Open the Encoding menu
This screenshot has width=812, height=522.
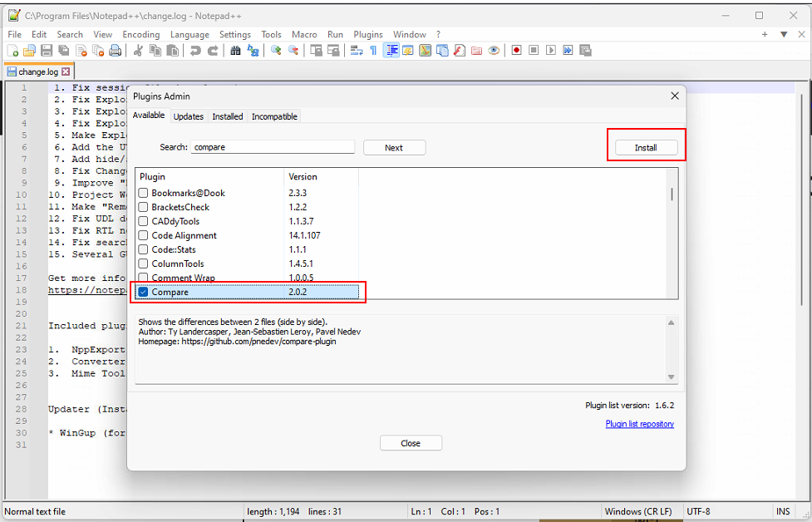point(140,35)
